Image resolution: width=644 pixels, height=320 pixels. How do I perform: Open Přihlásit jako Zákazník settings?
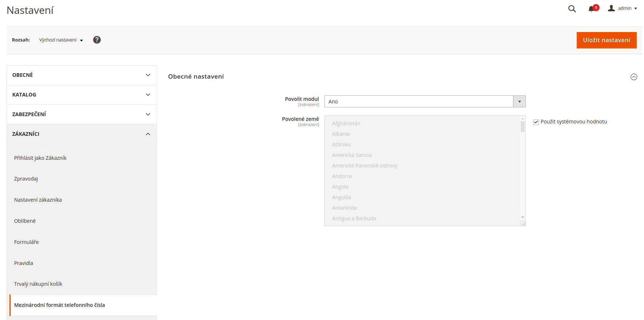click(x=40, y=158)
